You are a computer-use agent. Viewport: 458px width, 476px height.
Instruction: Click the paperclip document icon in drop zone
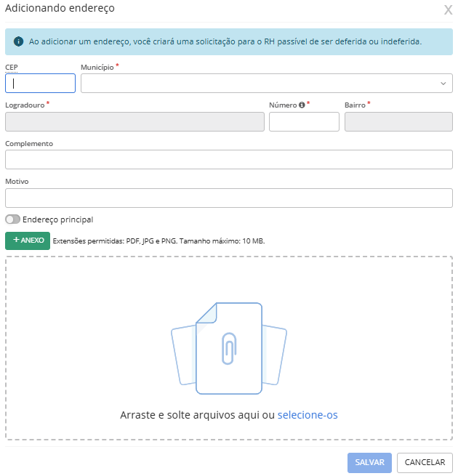229,348
